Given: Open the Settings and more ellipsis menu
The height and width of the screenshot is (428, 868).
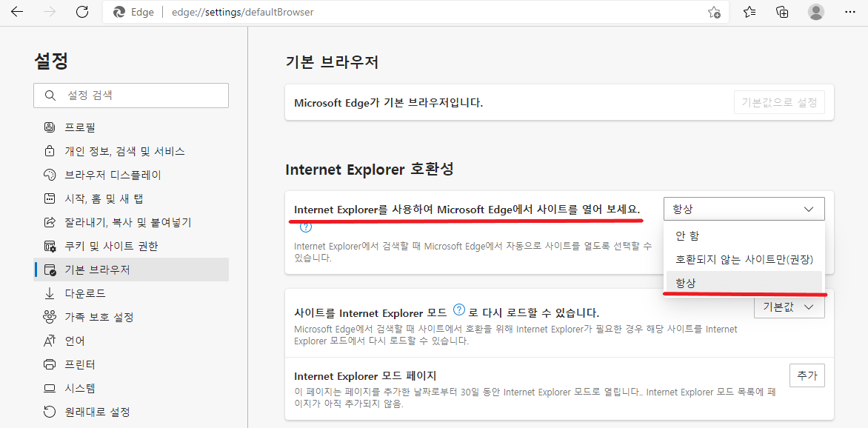Looking at the screenshot, I should click(850, 12).
